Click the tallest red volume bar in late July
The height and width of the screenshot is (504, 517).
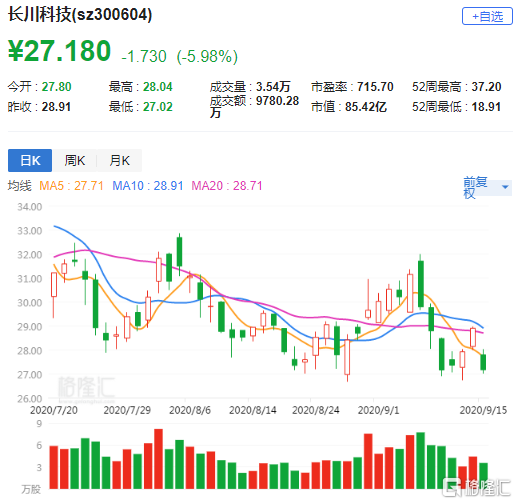point(158,459)
